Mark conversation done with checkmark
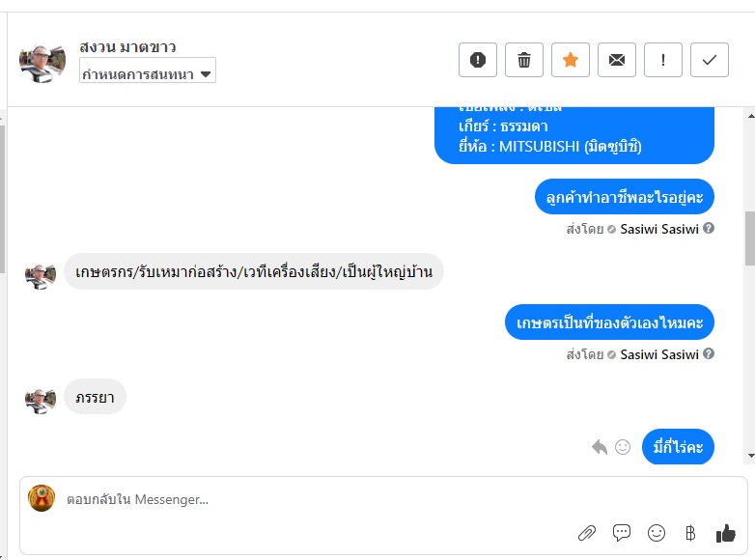The height and width of the screenshot is (560, 755). [x=710, y=60]
